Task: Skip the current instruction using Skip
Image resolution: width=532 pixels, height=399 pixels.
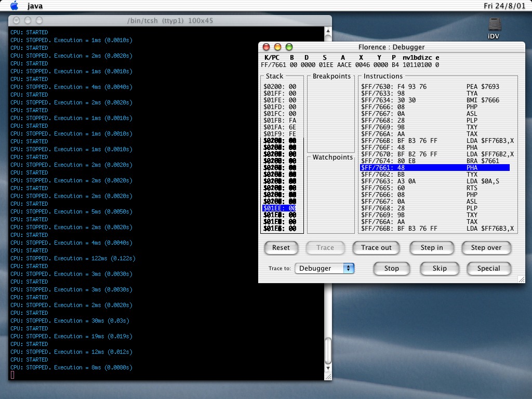Action: pyautogui.click(x=440, y=269)
